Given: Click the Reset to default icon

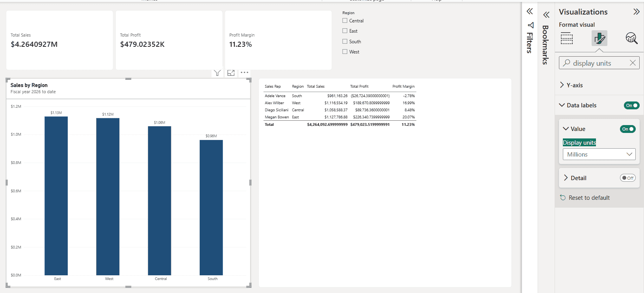Looking at the screenshot, I should tap(563, 198).
